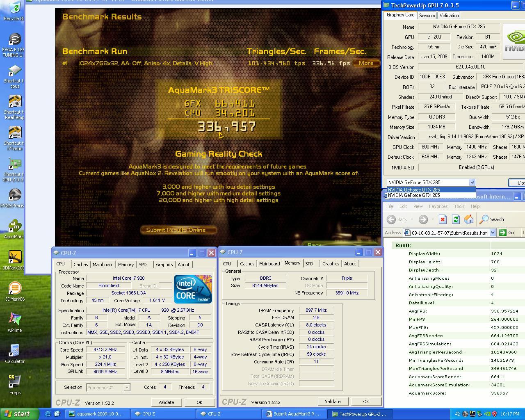This screenshot has height=420, width=525.
Task: Click the BIOS Version 62.00.45.00.10 field
Action: point(470,66)
